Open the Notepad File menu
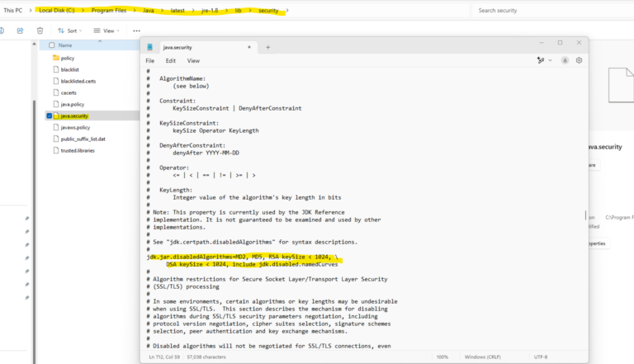 tap(150, 60)
